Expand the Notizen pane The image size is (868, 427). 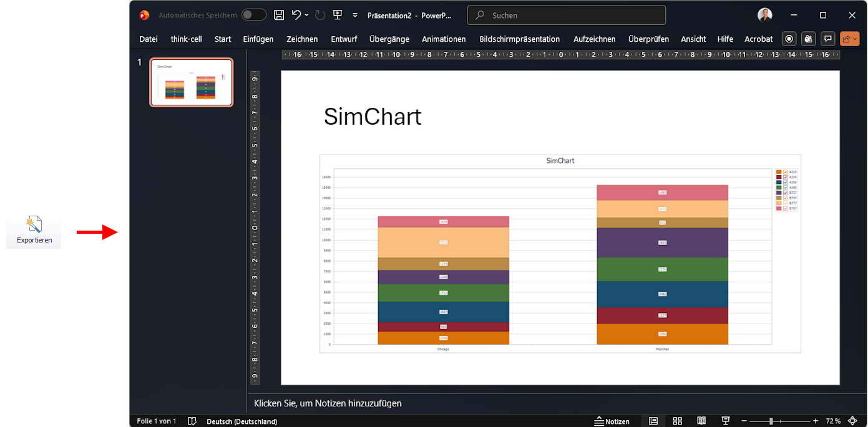tap(612, 421)
